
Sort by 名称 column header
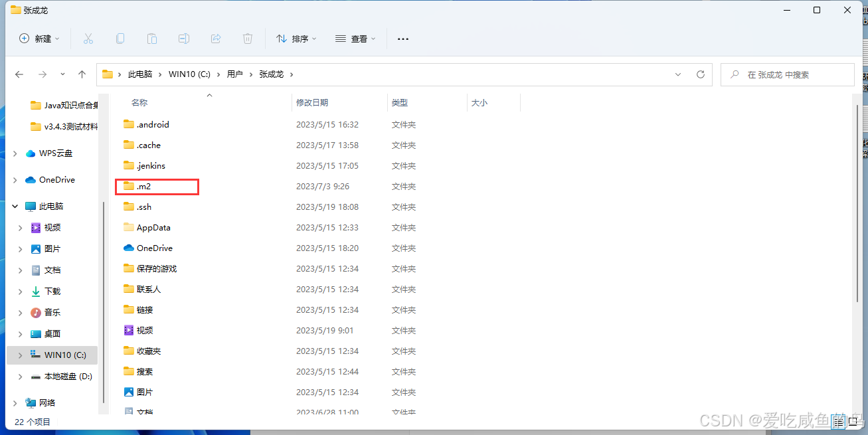pyautogui.click(x=139, y=103)
